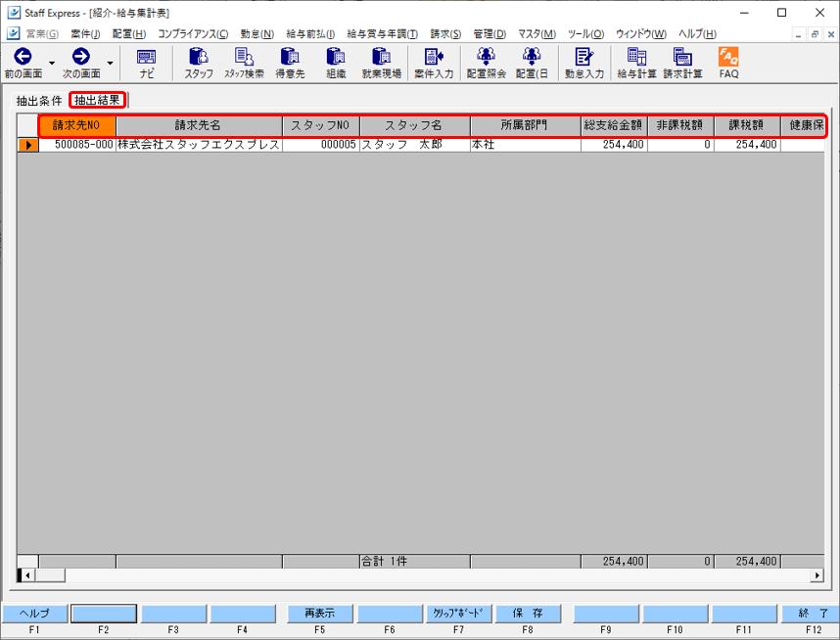This screenshot has width=840, height=640.
Task: Click the horizontal scrollbar left arrow
Action: click(27, 575)
